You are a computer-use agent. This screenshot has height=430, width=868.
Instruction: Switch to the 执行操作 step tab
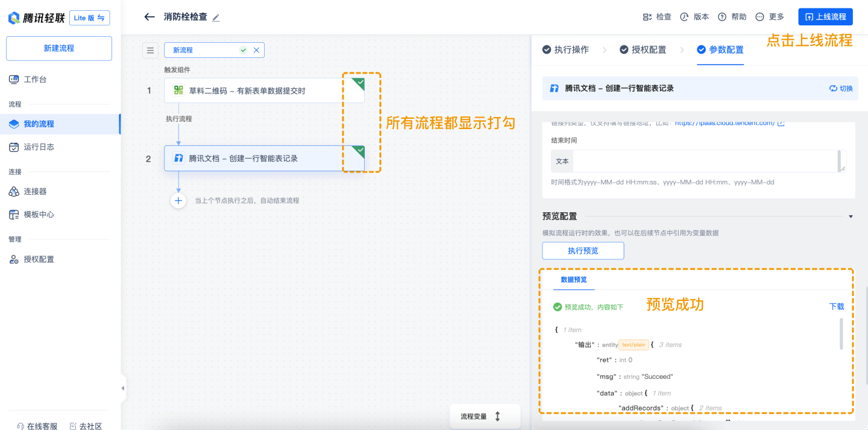pos(565,49)
